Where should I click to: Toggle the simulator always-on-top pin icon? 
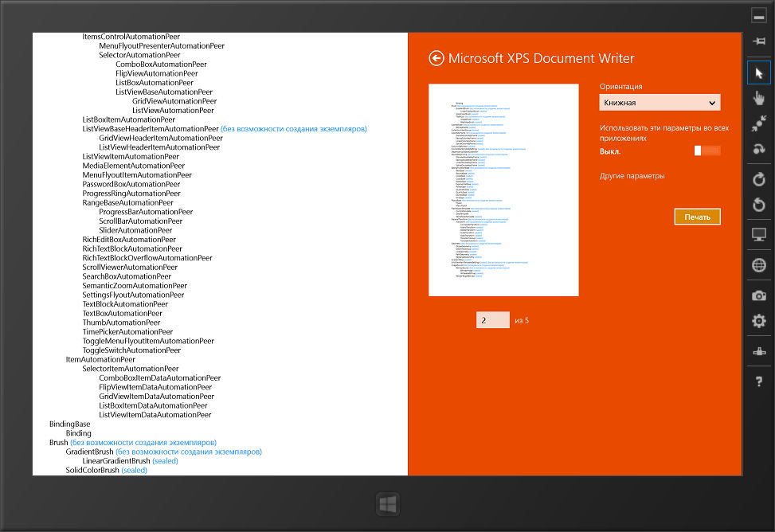point(759,41)
